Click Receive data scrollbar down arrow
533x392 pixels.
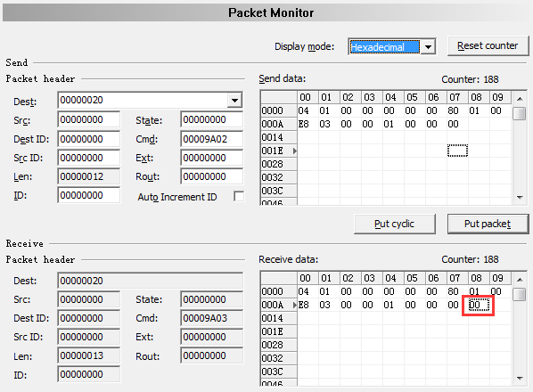(520, 378)
